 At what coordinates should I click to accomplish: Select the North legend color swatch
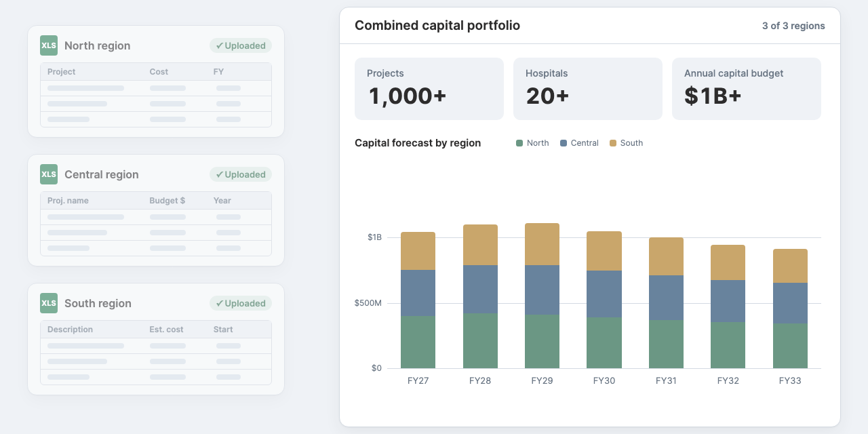[x=519, y=143]
